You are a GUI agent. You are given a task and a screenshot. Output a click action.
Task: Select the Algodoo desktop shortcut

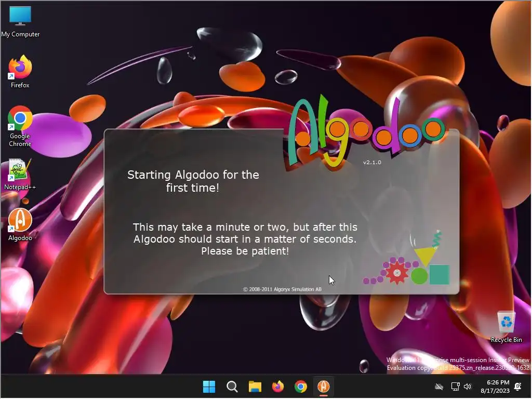tap(20, 224)
